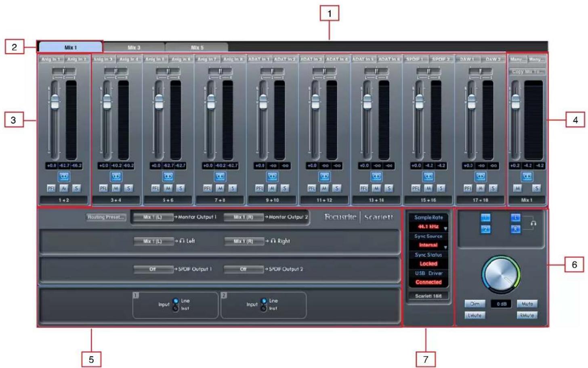Open headphone Left source dropdown
The width and height of the screenshot is (588, 368).
click(153, 241)
